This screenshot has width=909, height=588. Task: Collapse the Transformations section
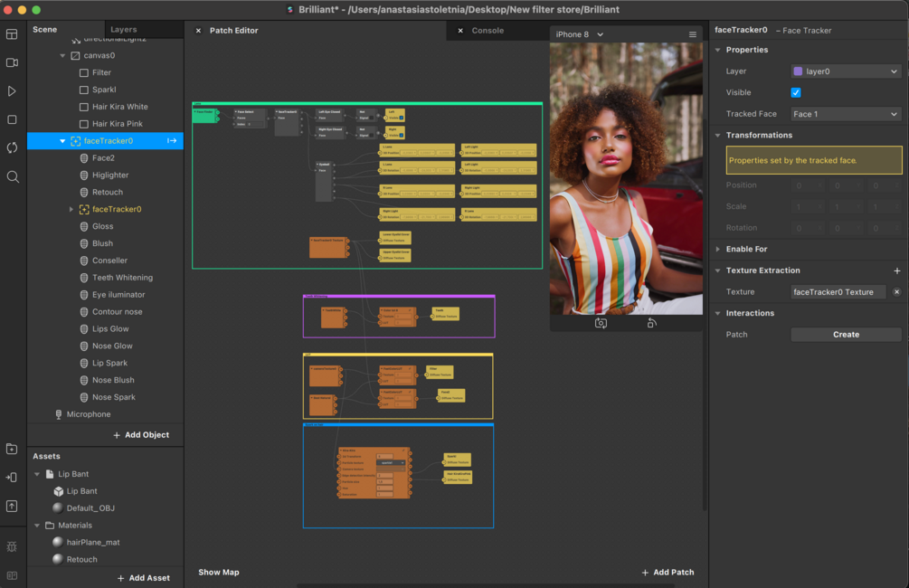coord(717,135)
